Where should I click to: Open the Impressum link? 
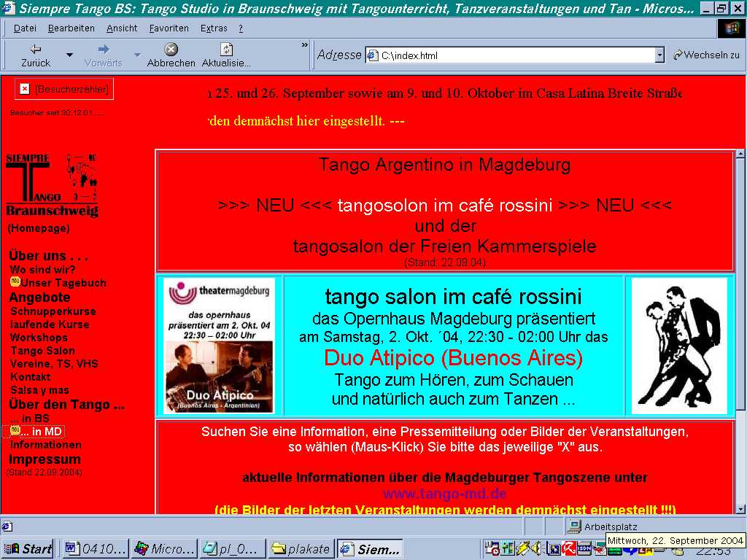pyautogui.click(x=44, y=459)
